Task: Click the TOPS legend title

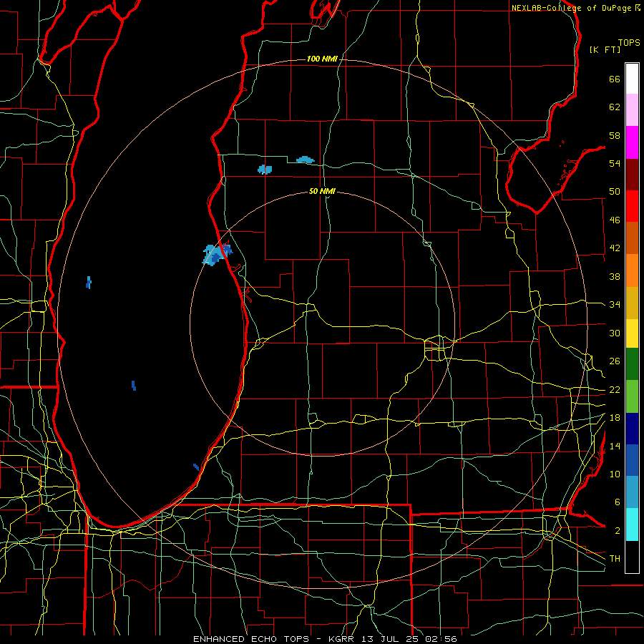Action: coord(629,42)
